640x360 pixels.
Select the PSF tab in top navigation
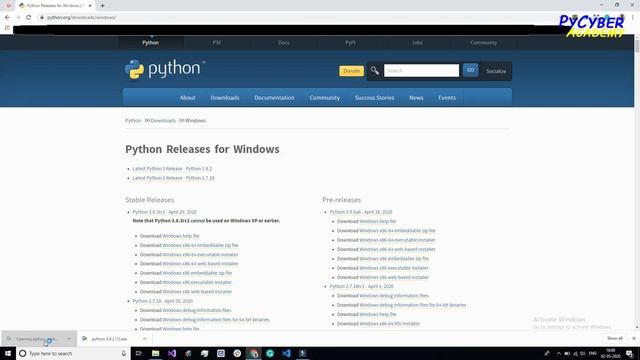tap(217, 42)
